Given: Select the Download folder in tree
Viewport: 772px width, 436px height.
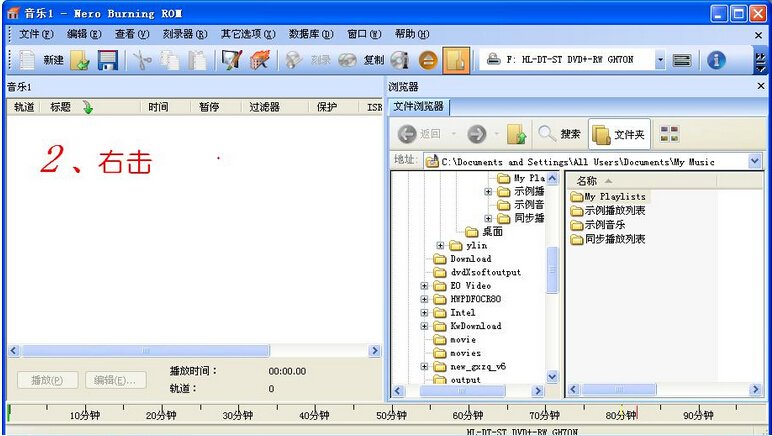Looking at the screenshot, I should [x=462, y=258].
